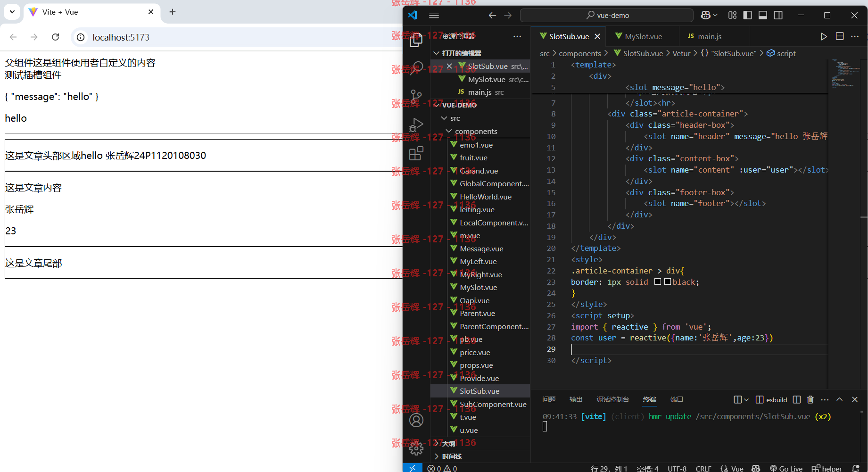The width and height of the screenshot is (868, 472).
Task: Go back in VS Code navigation history
Action: pyautogui.click(x=492, y=15)
